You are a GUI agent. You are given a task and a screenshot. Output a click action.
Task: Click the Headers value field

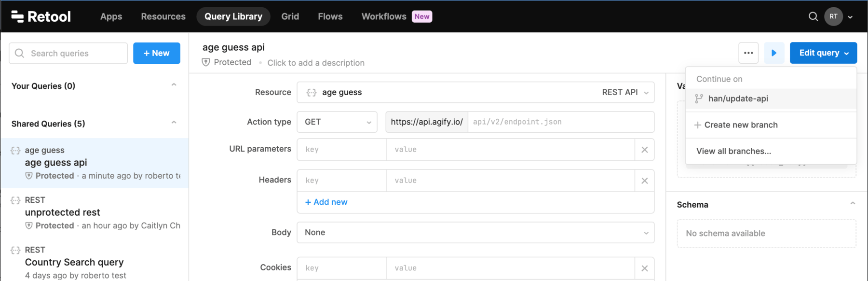pos(510,181)
